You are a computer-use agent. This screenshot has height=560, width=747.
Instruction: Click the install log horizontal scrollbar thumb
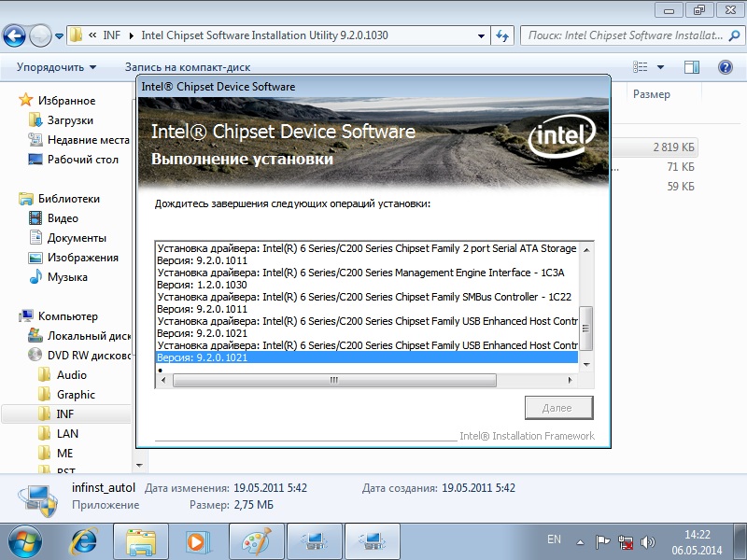[x=334, y=380]
